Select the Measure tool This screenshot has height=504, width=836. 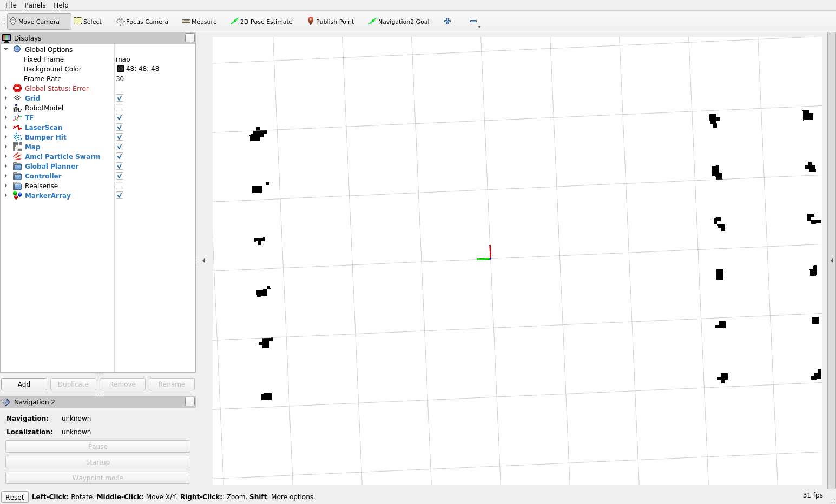coord(199,21)
